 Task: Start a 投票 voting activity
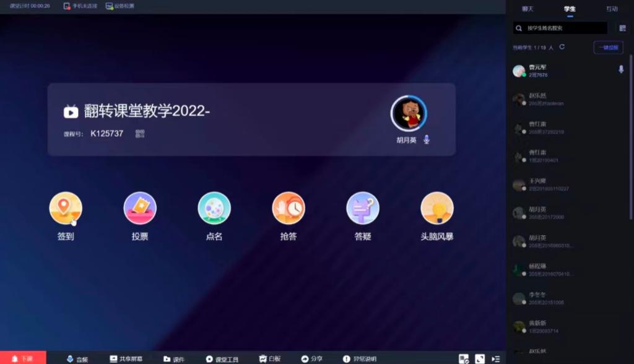(140, 209)
